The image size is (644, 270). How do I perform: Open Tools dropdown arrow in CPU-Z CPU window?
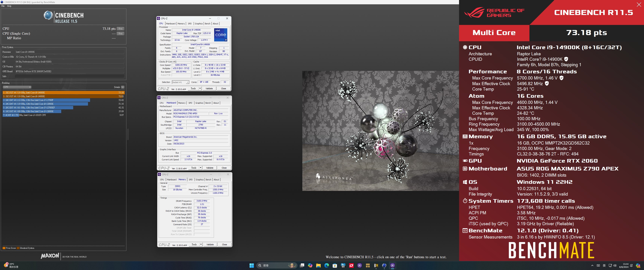pyautogui.click(x=200, y=88)
